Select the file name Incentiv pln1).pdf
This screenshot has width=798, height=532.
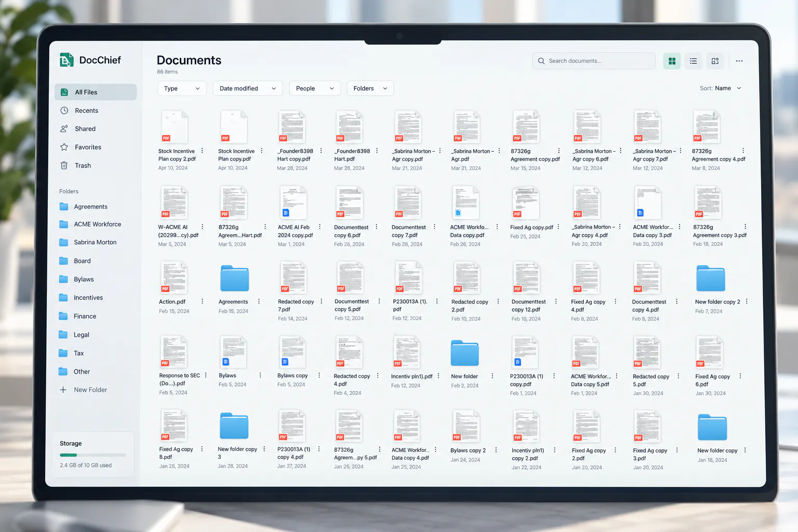(x=411, y=376)
